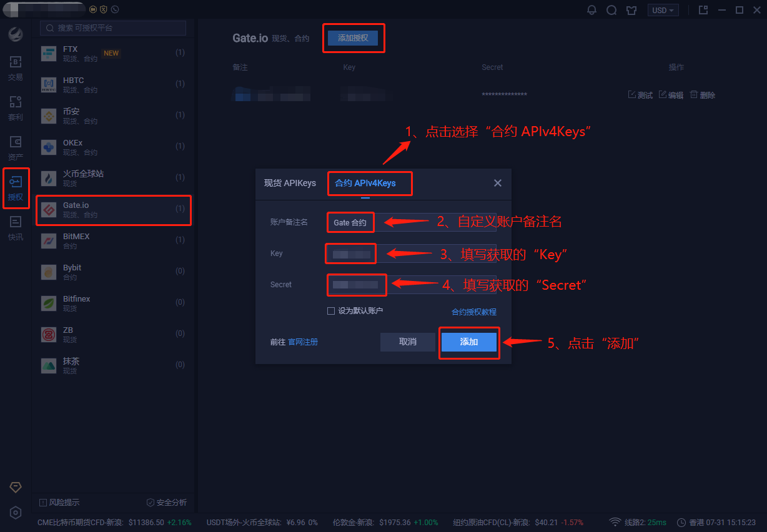The image size is (767, 532).
Task: Select 币安 (Binance) in platform list
Action: point(113,116)
